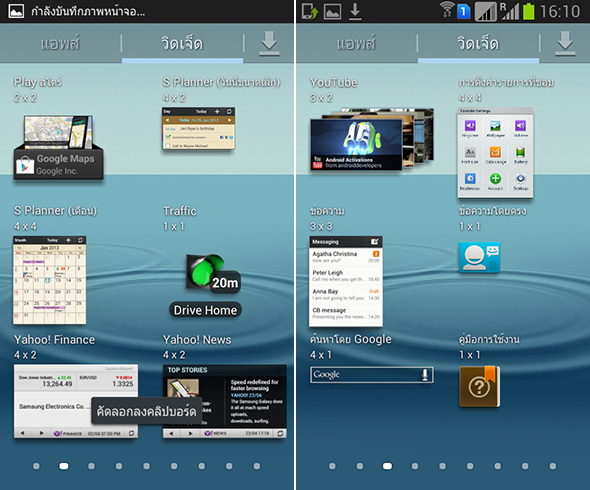Tap the ค้นหาโดย Google title
The image size is (590, 490).
pyautogui.click(x=350, y=339)
